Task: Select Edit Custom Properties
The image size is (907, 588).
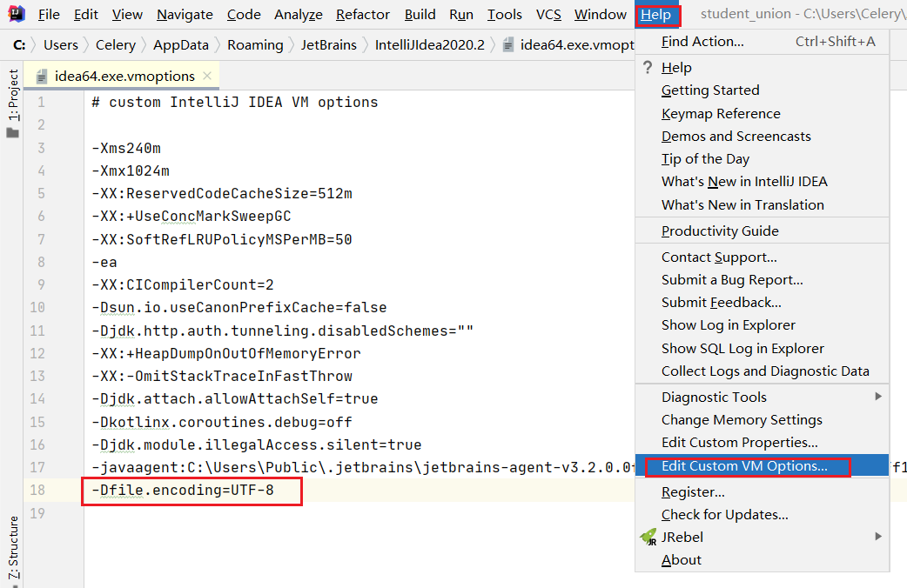Action: click(x=762, y=442)
